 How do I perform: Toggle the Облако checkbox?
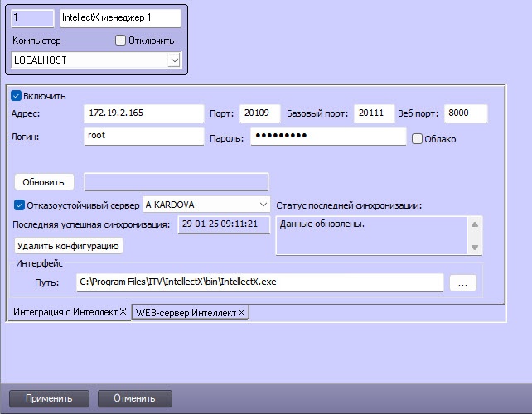[x=417, y=138]
